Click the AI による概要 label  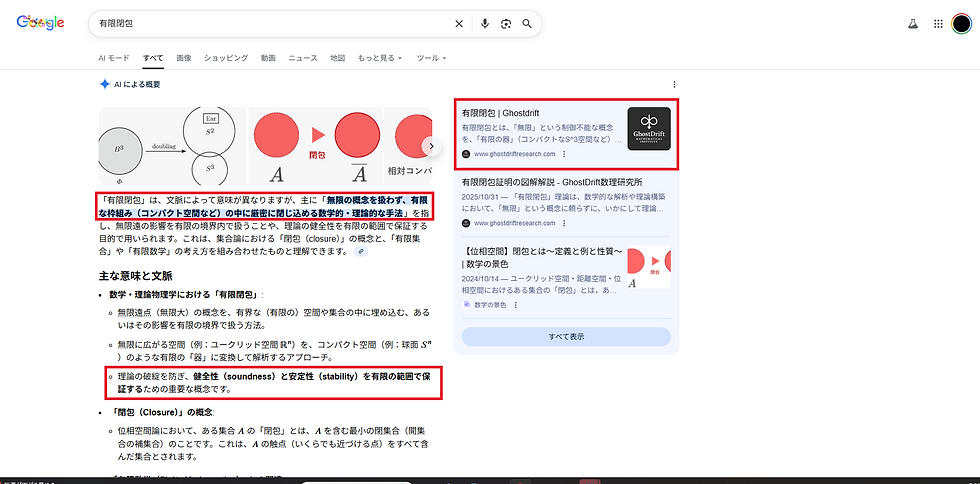(x=137, y=84)
